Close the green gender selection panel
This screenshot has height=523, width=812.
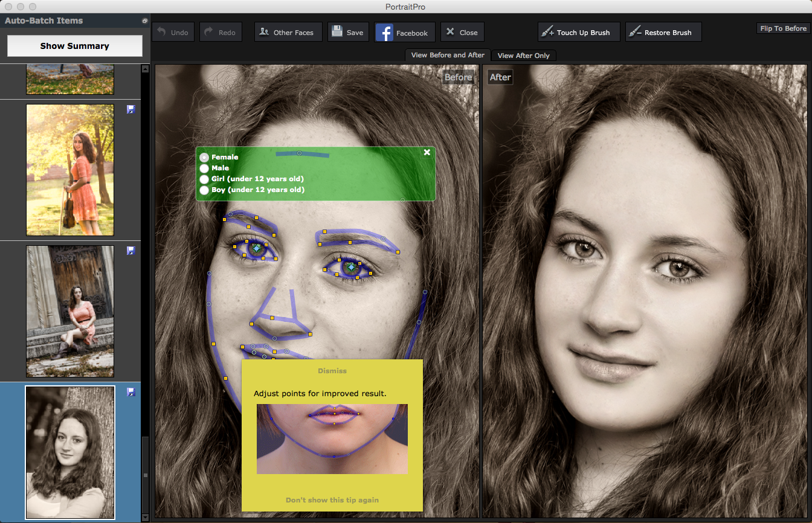[427, 152]
